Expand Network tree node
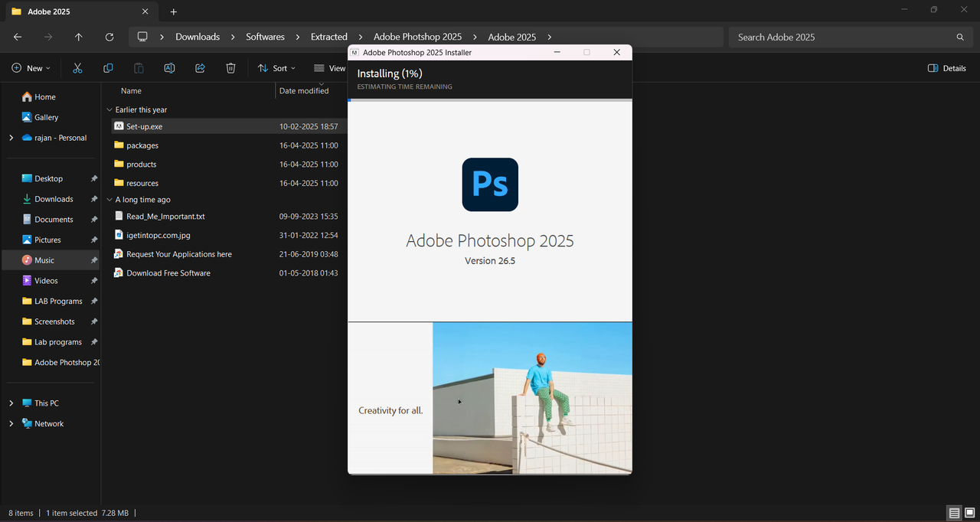Image resolution: width=980 pixels, height=522 pixels. [11, 423]
